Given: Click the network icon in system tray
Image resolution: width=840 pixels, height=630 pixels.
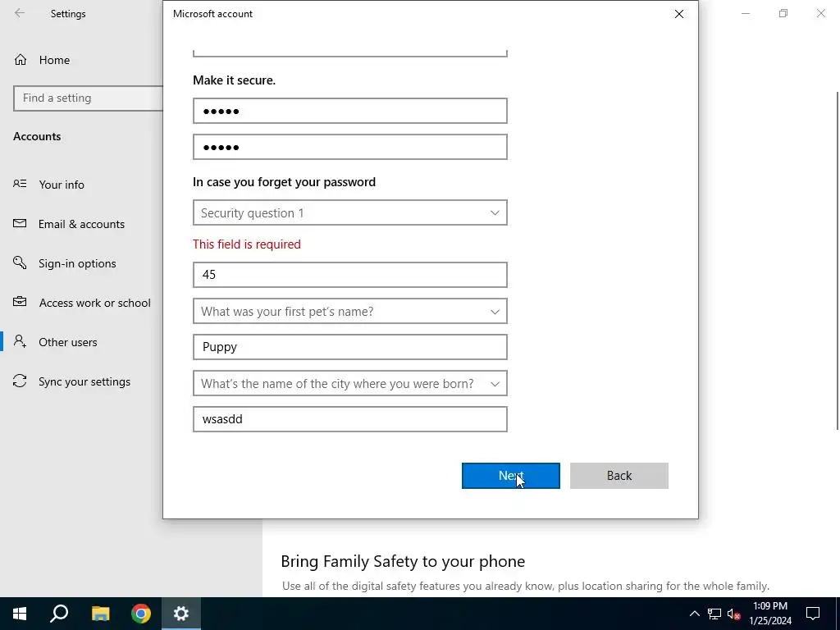Looking at the screenshot, I should pos(714,614).
